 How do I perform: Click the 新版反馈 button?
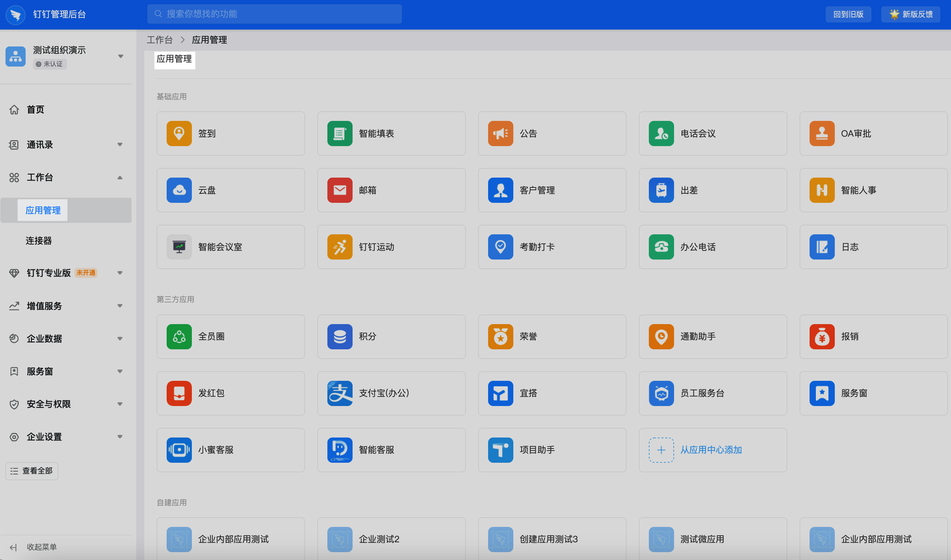point(910,15)
